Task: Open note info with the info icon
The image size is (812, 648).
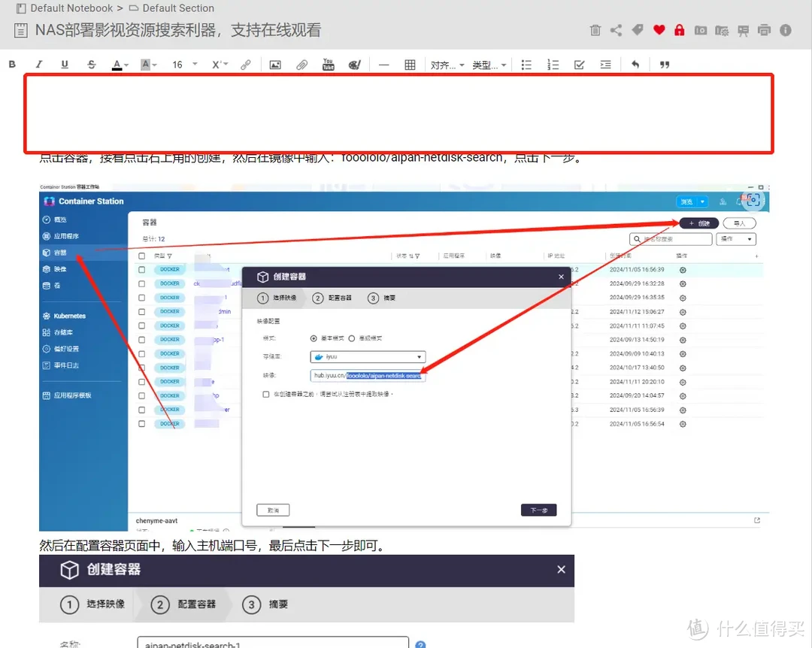Action: click(785, 29)
